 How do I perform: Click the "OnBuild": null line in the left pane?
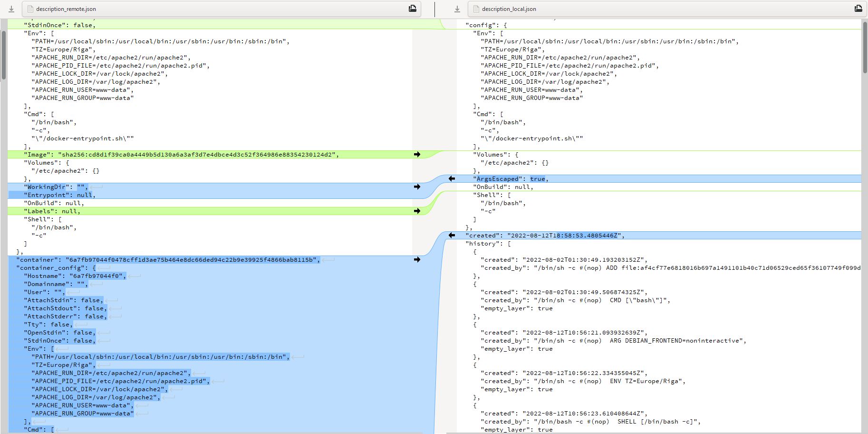(54, 203)
